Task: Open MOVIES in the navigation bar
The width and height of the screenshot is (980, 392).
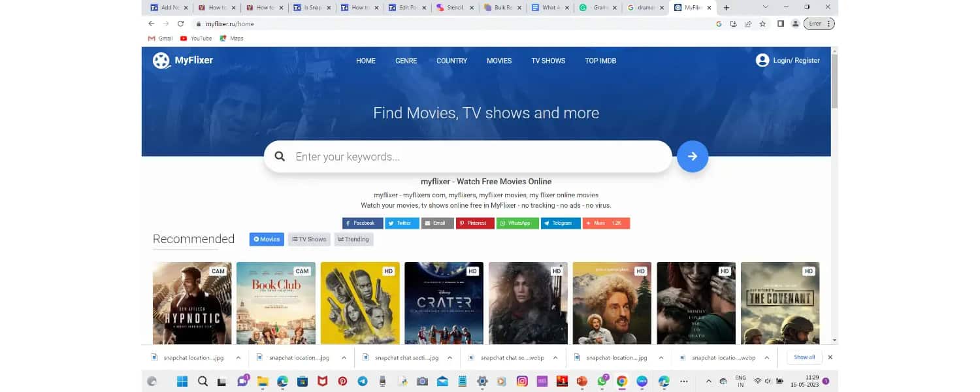Action: click(x=499, y=61)
